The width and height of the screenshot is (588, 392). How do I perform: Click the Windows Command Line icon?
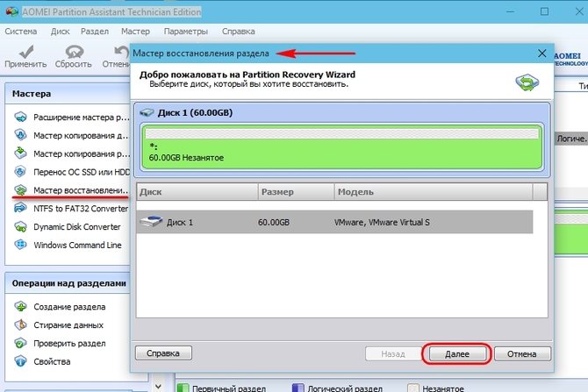(21, 245)
